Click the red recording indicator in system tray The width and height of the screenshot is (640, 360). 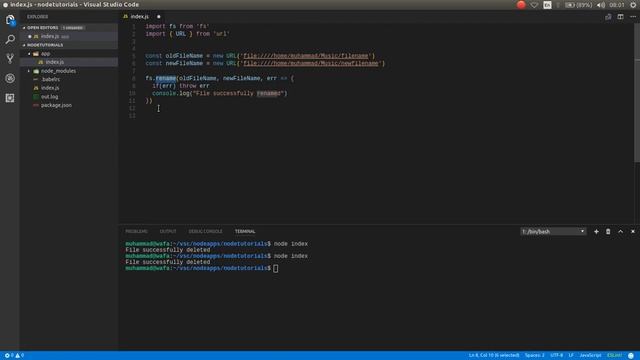click(521, 5)
